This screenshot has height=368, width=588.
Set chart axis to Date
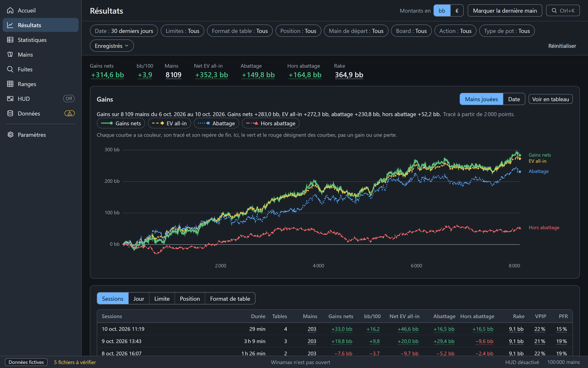tap(514, 99)
